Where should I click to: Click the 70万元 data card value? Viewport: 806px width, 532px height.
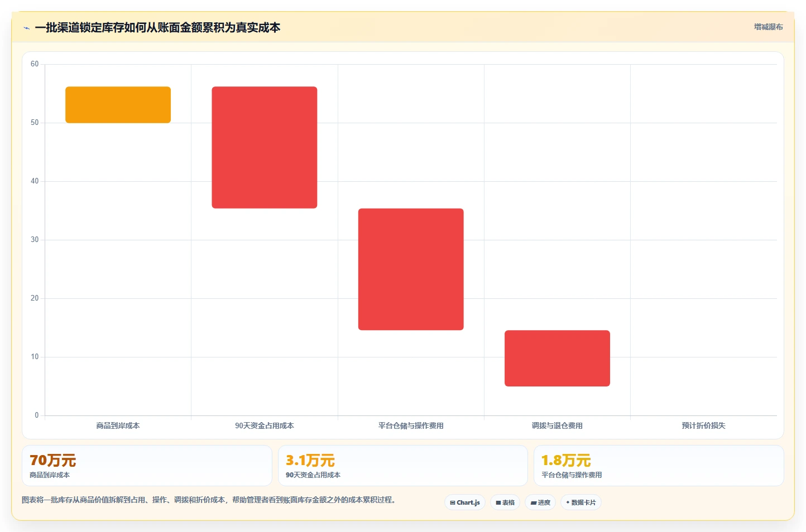(x=52, y=461)
